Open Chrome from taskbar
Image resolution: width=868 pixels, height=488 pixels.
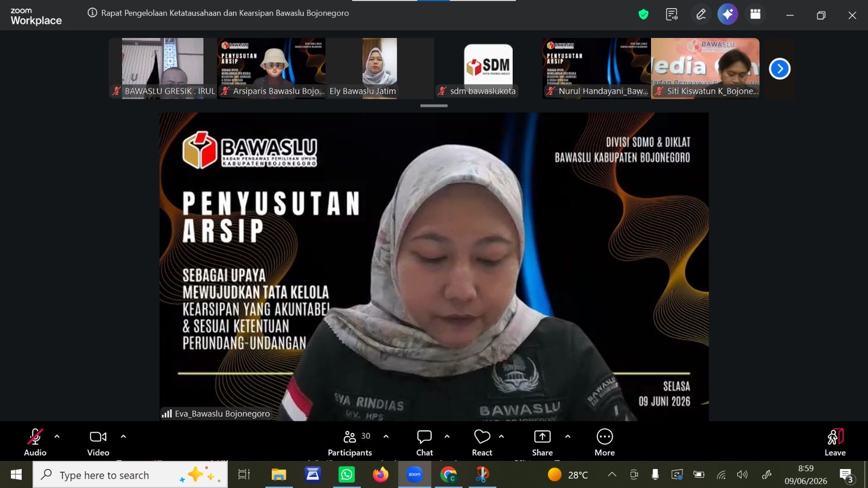[x=449, y=475]
